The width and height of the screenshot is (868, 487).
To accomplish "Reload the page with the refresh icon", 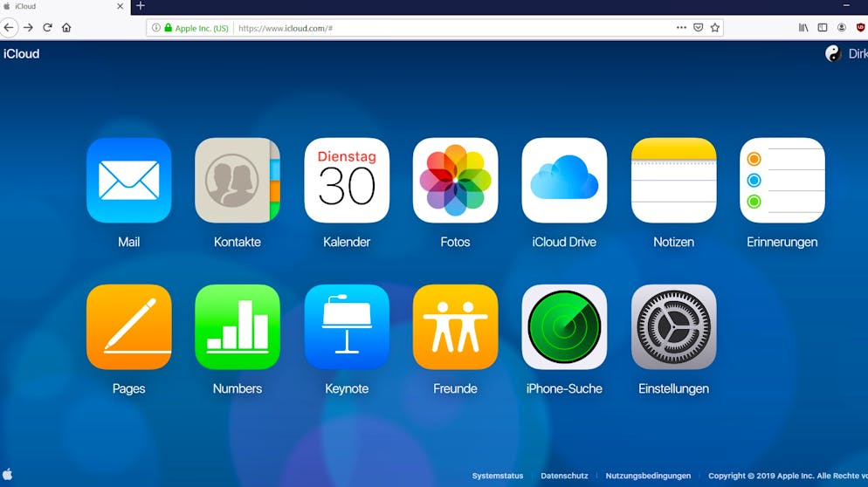I will pyautogui.click(x=48, y=27).
